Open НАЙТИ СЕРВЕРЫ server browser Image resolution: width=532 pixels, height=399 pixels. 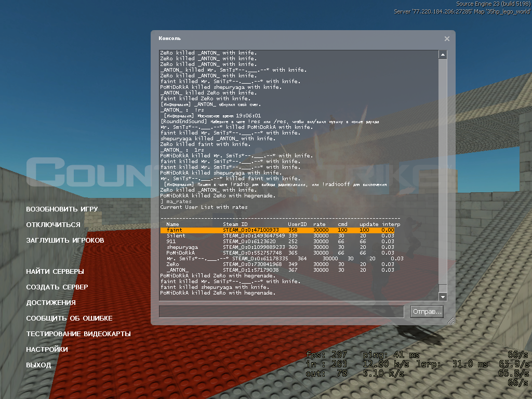point(55,271)
